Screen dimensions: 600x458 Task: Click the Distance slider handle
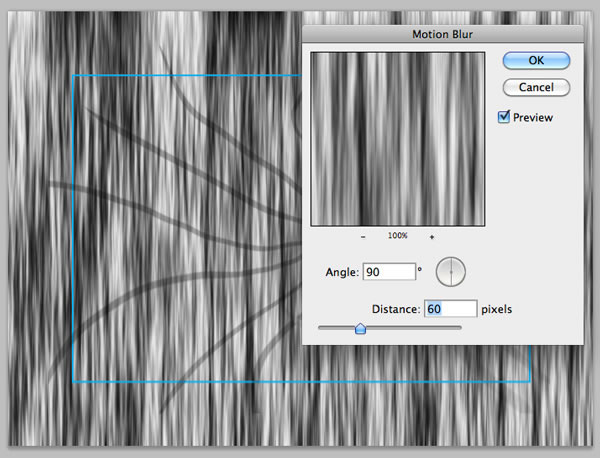point(360,328)
